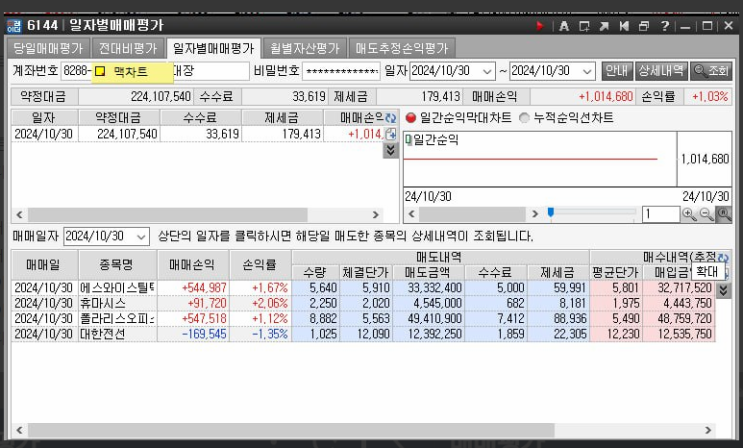Image resolution: width=743 pixels, height=448 pixels.
Task: Open 매도추정손익평가 tab
Action: tap(402, 48)
